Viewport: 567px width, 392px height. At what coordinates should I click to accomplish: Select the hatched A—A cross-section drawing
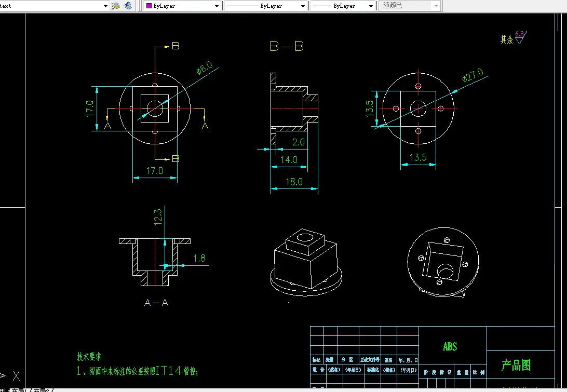(155, 262)
